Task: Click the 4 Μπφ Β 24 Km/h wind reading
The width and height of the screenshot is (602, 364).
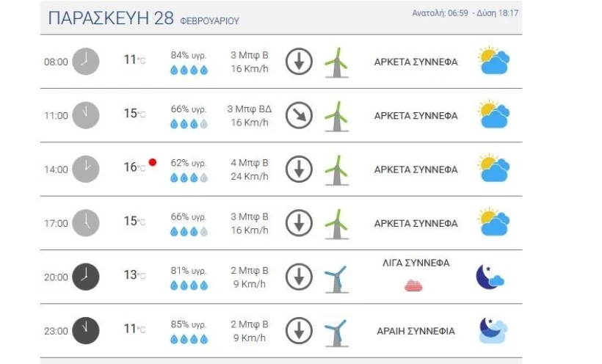Action: pyautogui.click(x=250, y=170)
